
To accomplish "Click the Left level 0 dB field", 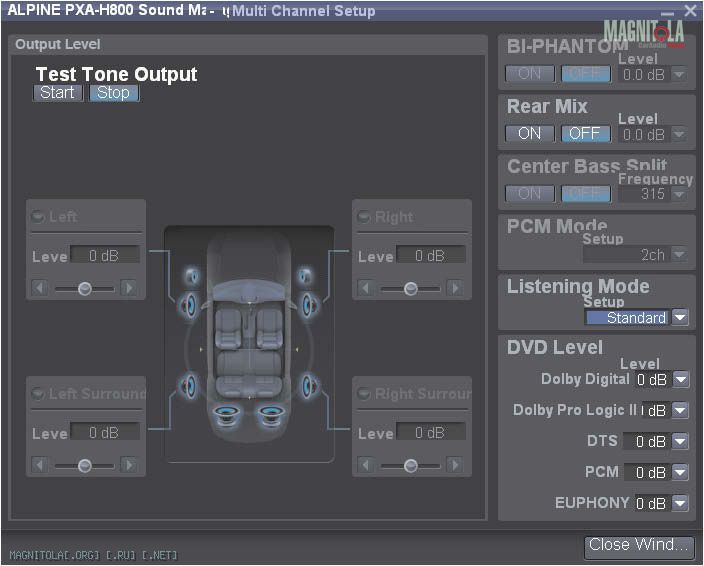I will 105,255.
